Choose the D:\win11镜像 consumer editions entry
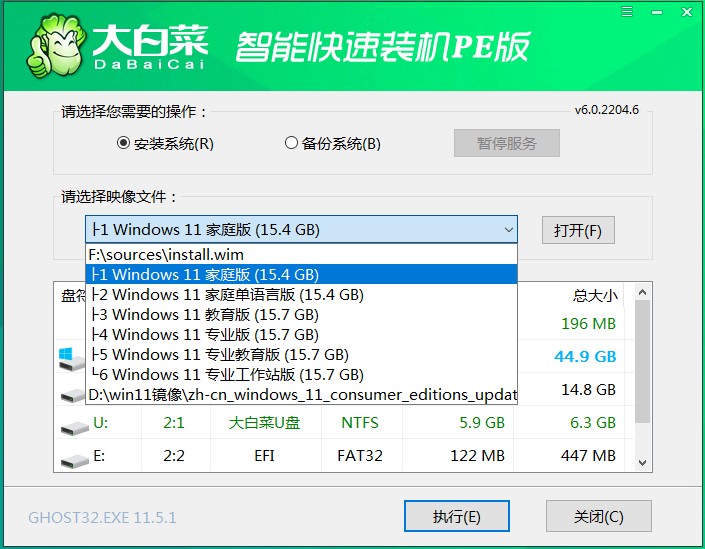The width and height of the screenshot is (705, 549). (301, 394)
